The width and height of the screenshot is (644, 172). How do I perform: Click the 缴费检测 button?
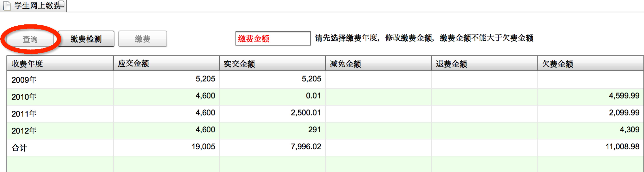point(86,39)
